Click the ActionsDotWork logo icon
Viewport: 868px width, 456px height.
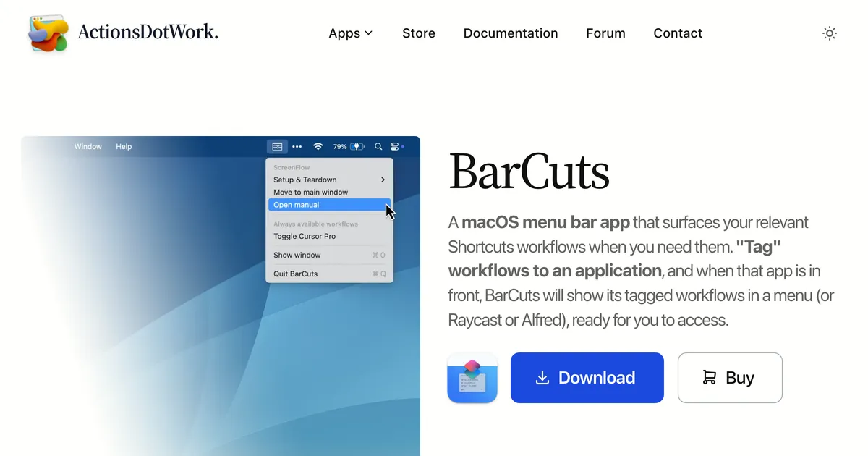coord(48,33)
